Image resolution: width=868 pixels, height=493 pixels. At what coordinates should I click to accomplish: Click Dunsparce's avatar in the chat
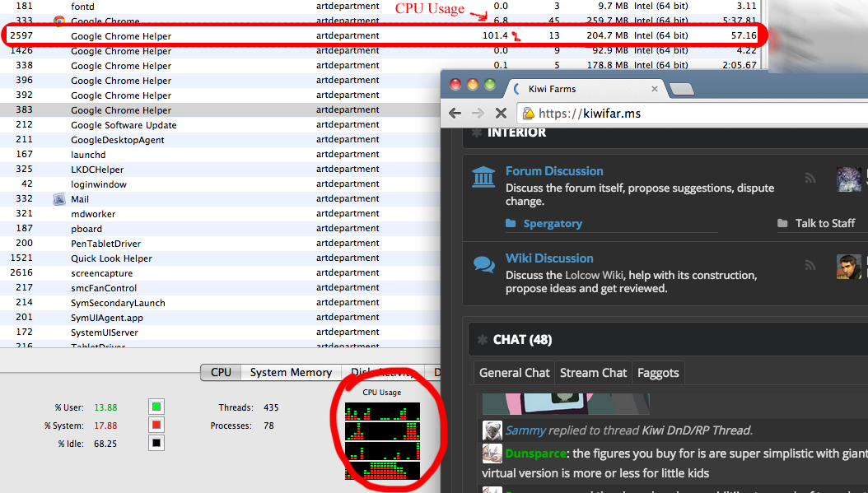[x=492, y=453]
